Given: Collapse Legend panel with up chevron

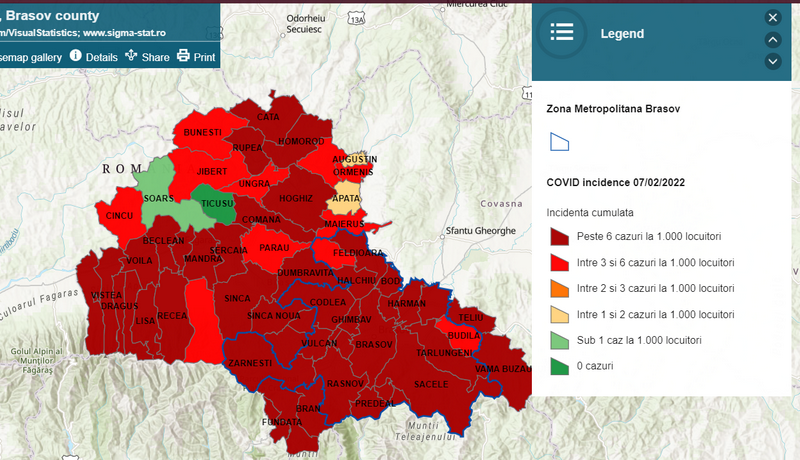Looking at the screenshot, I should 772,39.
